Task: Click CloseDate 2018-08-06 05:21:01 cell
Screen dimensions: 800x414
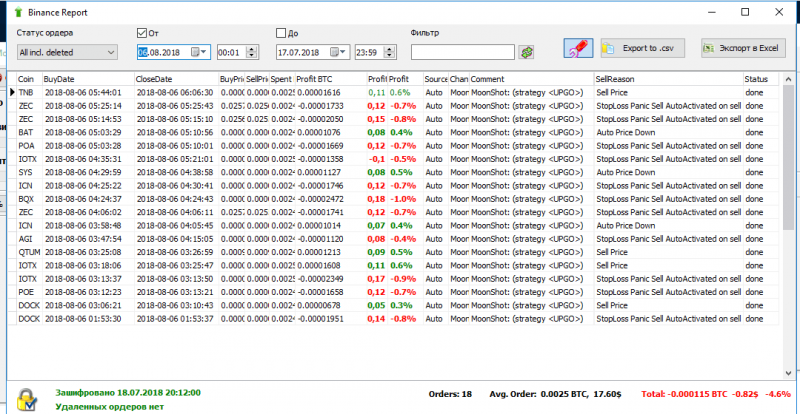Action: [x=177, y=159]
